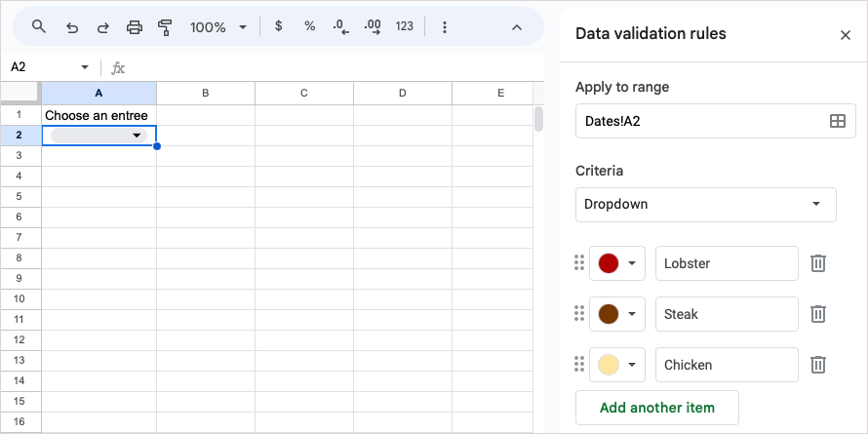
Task: Open the more toolbar options menu
Action: click(445, 27)
